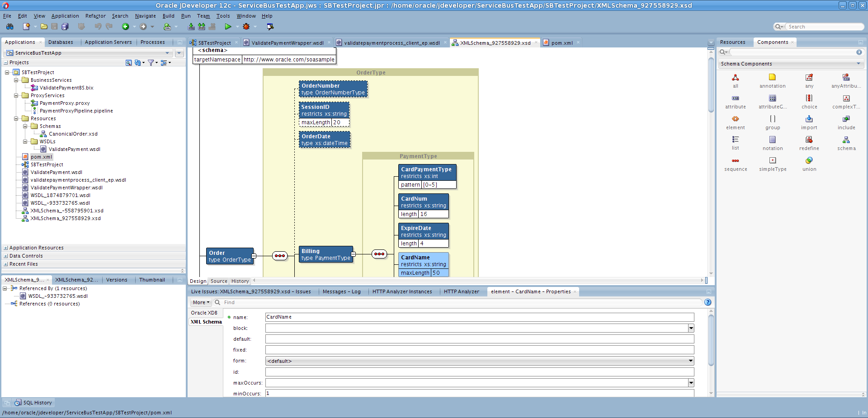Pick the union schema component
Image resolution: width=868 pixels, height=418 pixels.
pyautogui.click(x=809, y=164)
